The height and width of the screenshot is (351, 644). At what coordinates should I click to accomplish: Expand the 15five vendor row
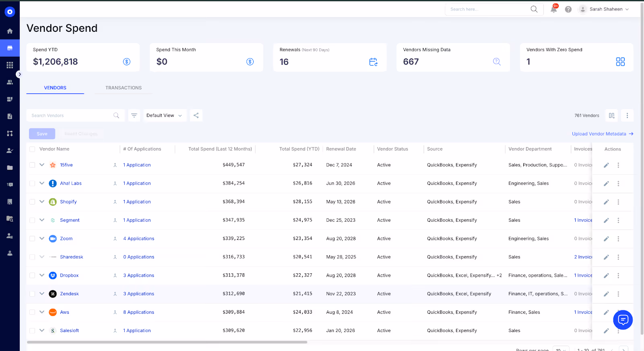click(42, 165)
